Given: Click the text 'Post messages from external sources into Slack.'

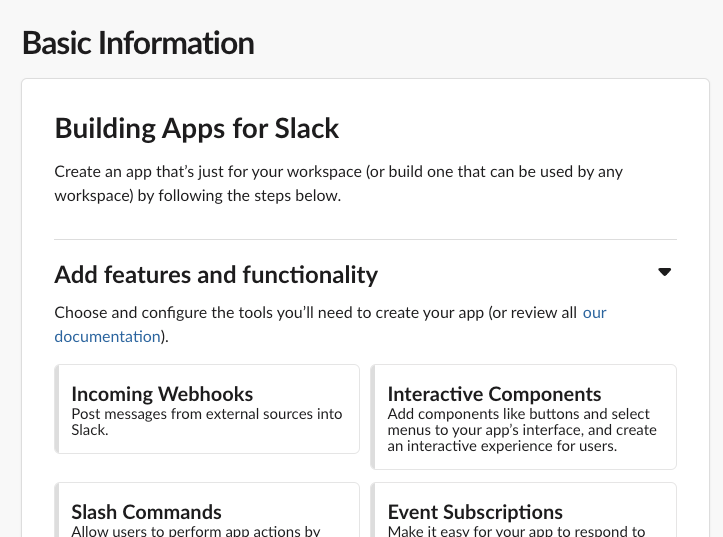Looking at the screenshot, I should tap(207, 422).
